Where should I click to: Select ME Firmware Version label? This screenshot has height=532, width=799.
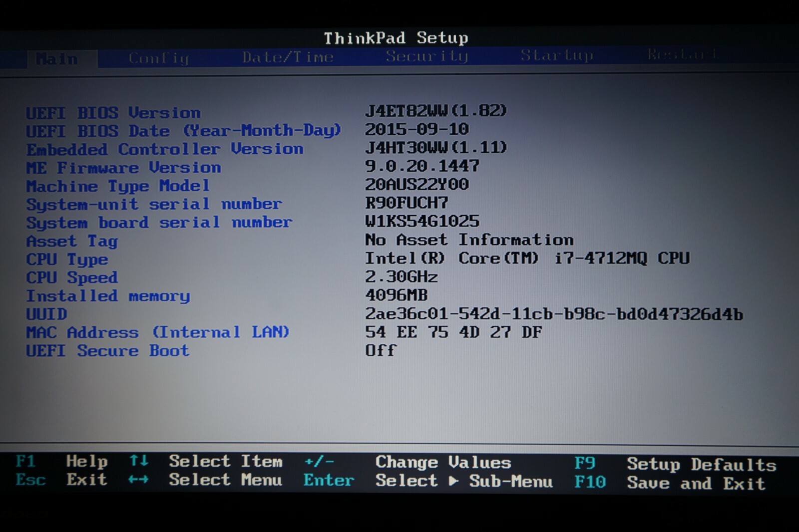tap(123, 168)
